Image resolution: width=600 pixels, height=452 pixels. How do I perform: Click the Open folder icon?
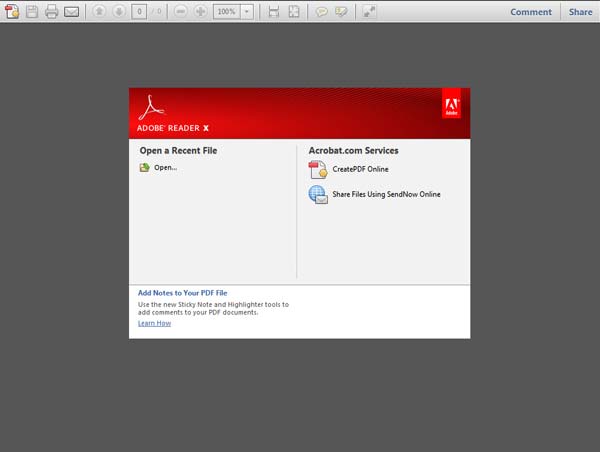(x=144, y=167)
